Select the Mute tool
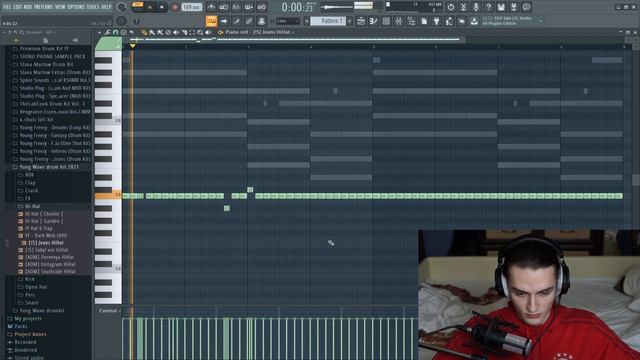This screenshot has width=640, height=360. (x=176, y=32)
